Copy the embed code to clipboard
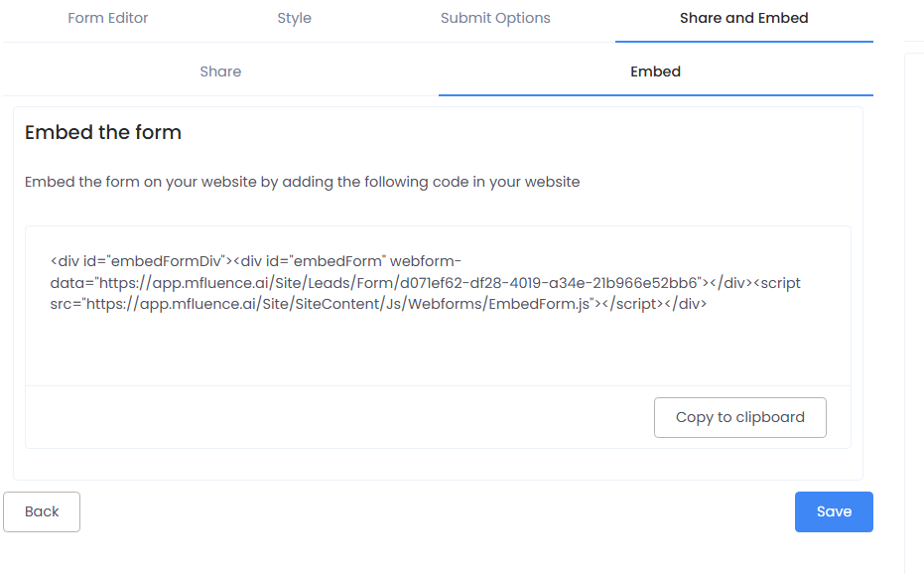This screenshot has width=924, height=574. 739,417
